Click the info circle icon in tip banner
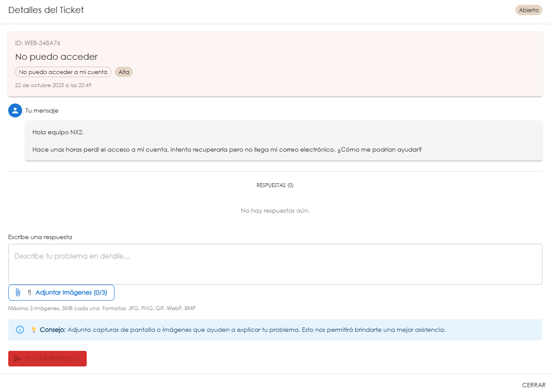Screen dimensions: 551x392 point(20,330)
